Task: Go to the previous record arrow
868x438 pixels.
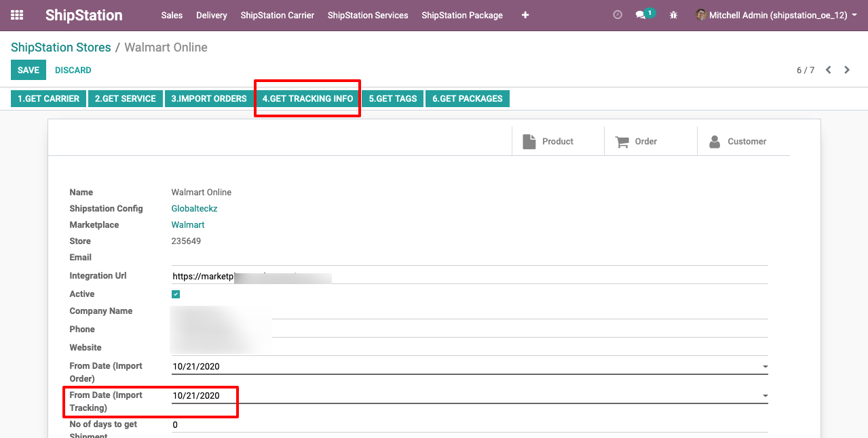Action: pyautogui.click(x=829, y=70)
